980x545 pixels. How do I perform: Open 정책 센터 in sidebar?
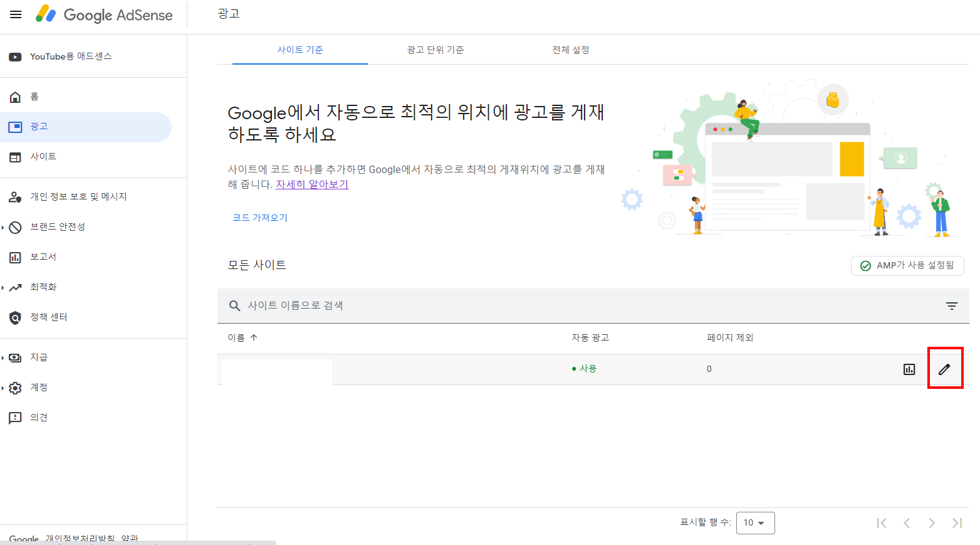coord(48,317)
